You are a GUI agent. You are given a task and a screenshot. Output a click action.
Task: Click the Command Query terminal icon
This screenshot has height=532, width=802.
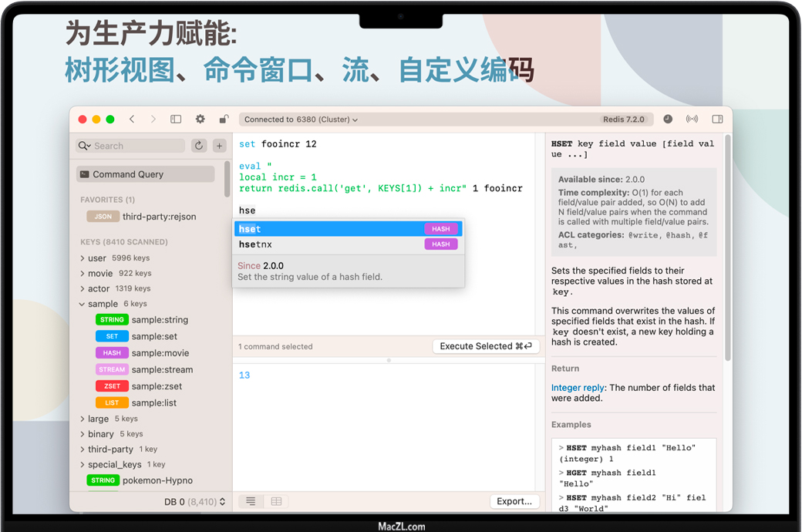(x=85, y=174)
